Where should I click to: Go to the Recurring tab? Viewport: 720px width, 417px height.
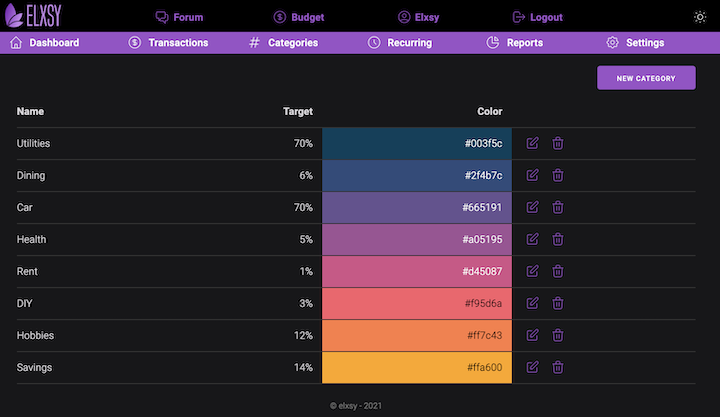click(400, 43)
